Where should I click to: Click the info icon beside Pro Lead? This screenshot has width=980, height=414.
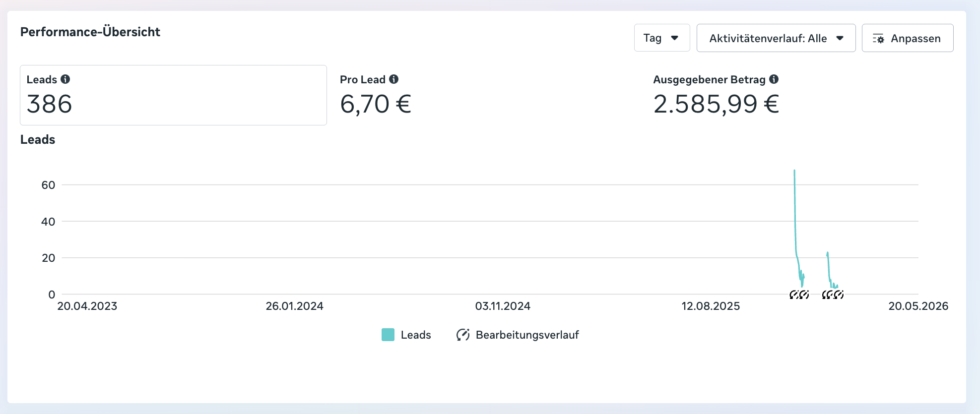coord(394,79)
